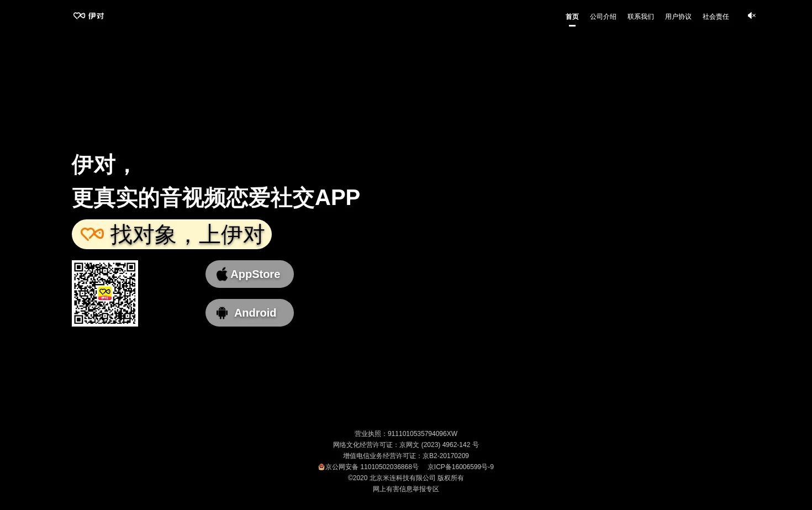The width and height of the screenshot is (812, 510).
Task: Click the Apple logo icon
Action: point(222,274)
